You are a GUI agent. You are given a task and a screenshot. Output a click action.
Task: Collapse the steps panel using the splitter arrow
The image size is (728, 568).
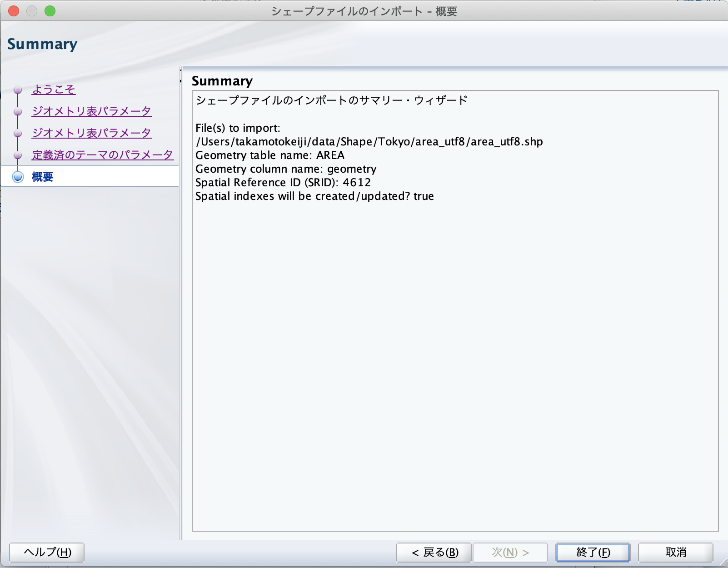pos(180,70)
